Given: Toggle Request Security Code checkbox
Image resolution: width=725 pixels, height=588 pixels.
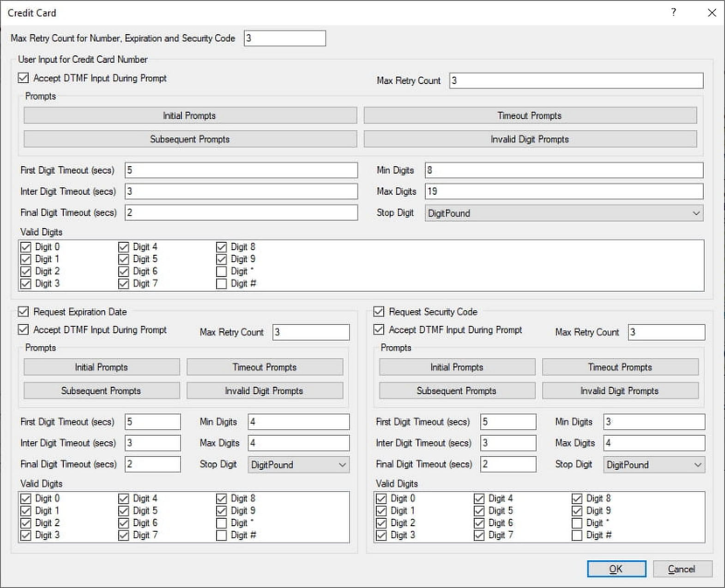Looking at the screenshot, I should point(379,312).
